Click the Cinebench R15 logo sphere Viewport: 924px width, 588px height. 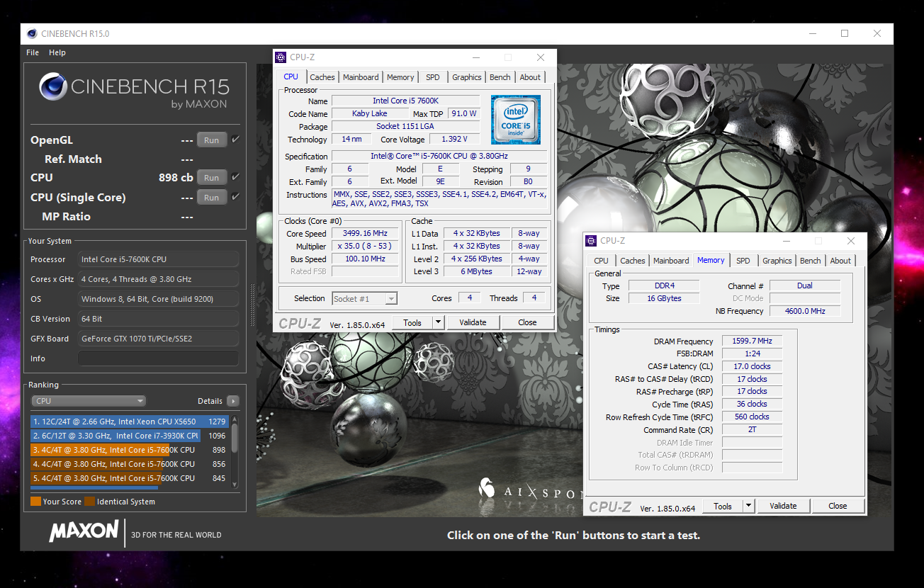tap(52, 86)
